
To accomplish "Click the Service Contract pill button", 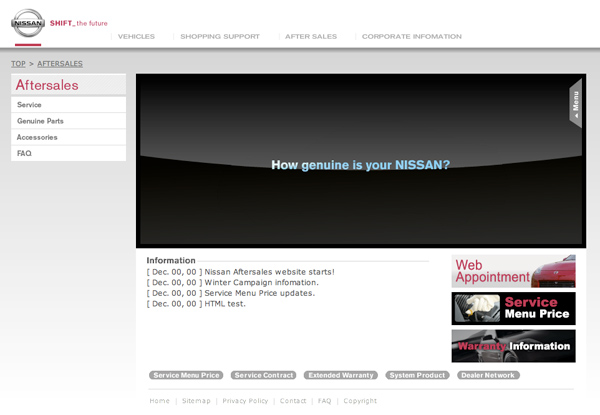I will pyautogui.click(x=264, y=375).
